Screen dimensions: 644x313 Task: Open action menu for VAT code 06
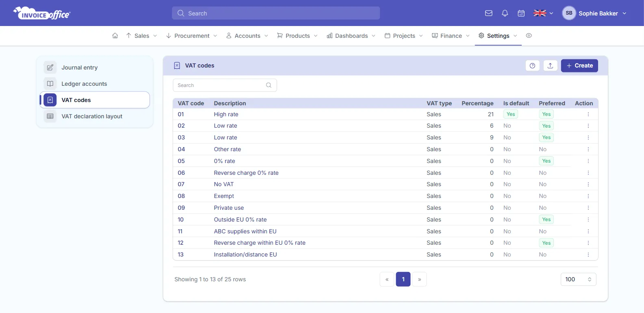(x=588, y=173)
